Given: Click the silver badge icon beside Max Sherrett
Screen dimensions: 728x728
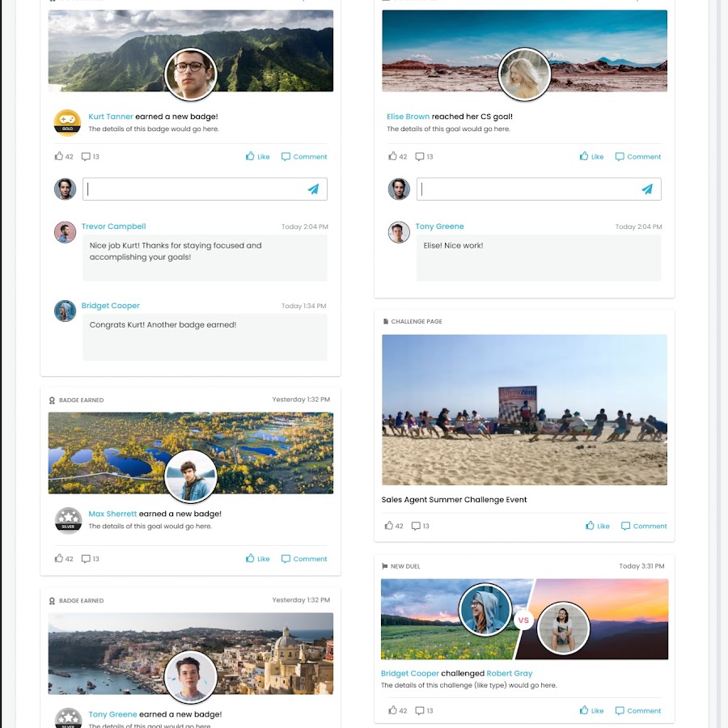Looking at the screenshot, I should pos(68,520).
